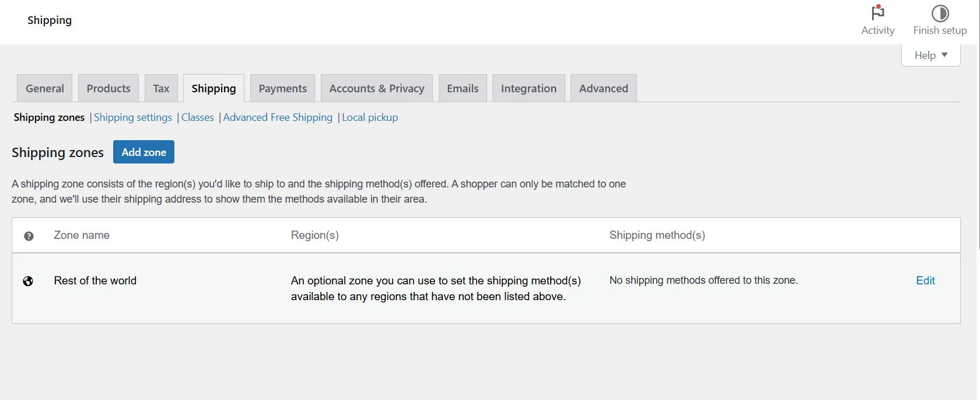Click the 'An optional zone you can use' description
The height and width of the screenshot is (400, 980).
[436, 288]
